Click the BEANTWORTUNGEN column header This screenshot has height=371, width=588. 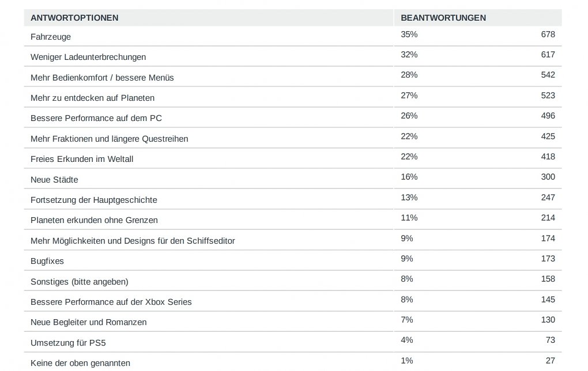tap(443, 18)
